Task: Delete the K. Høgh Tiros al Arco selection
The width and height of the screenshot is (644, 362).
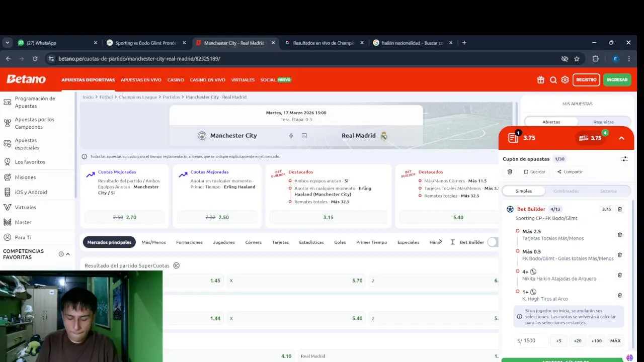Action: 620,295
